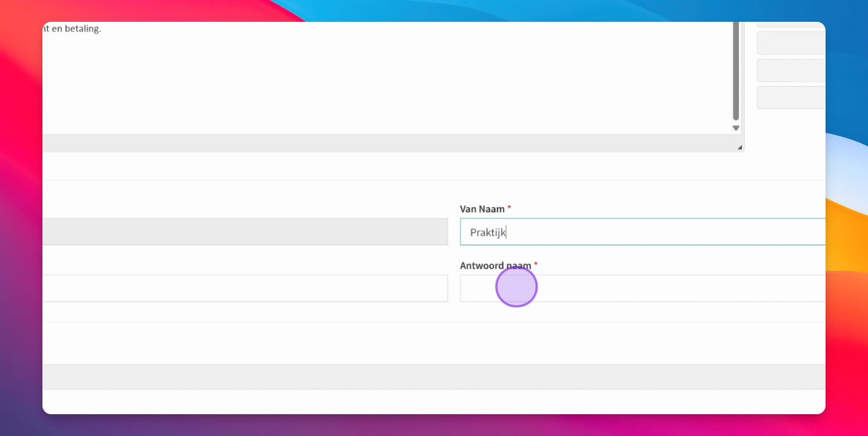Viewport: 868px width, 436px height.
Task: Click the scroll-down arrow of the text area
Action: click(736, 128)
